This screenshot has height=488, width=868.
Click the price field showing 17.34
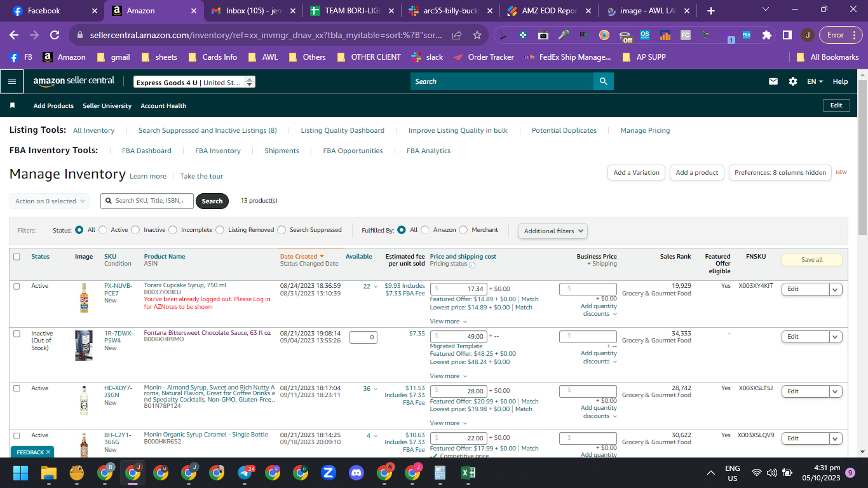point(459,288)
